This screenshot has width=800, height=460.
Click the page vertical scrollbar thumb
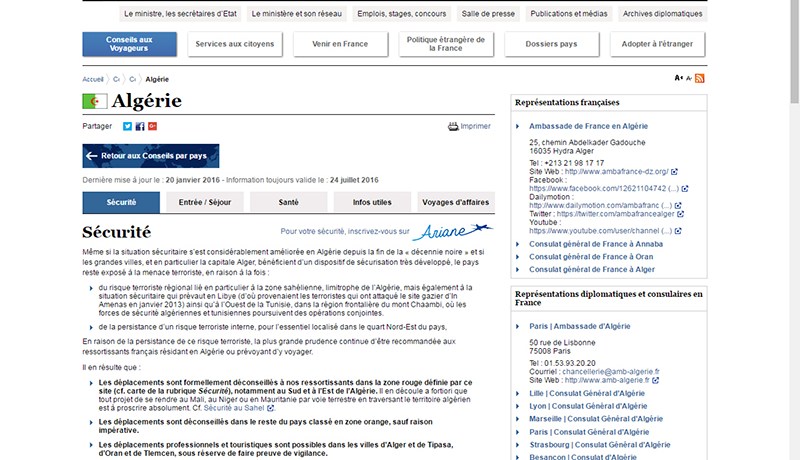[794, 51]
